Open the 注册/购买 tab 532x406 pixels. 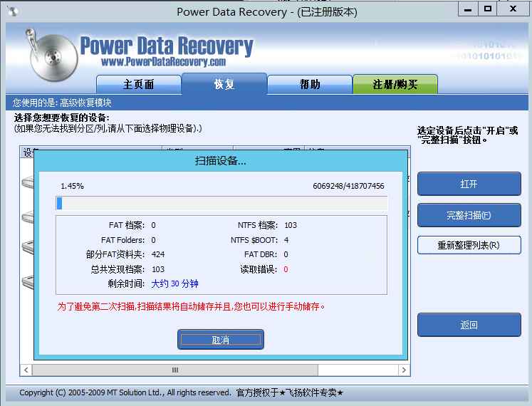click(x=395, y=84)
